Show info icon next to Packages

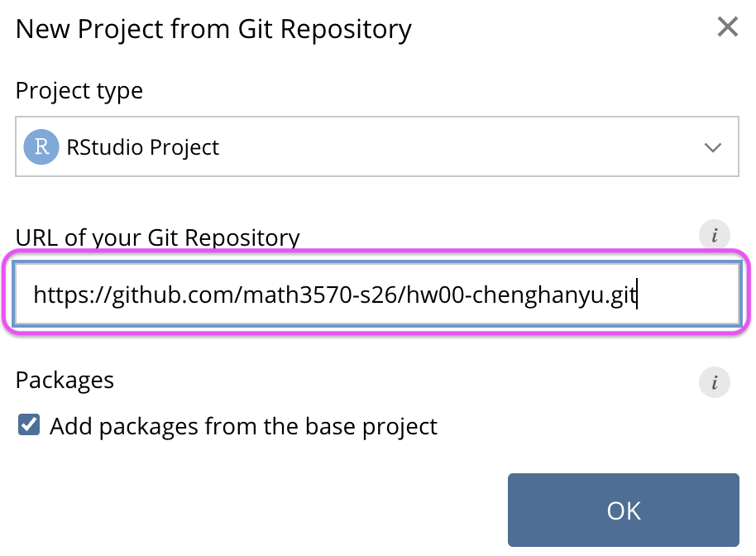[714, 383]
